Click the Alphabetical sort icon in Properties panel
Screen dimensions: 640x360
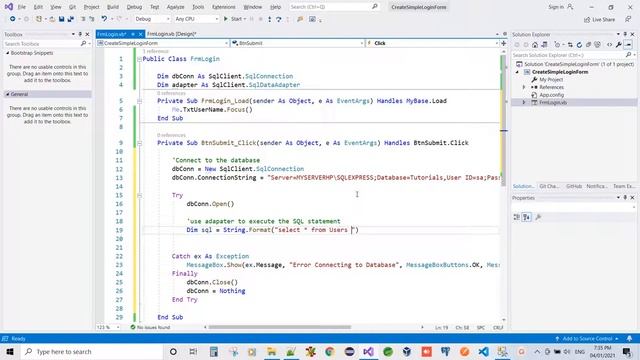coord(527,217)
